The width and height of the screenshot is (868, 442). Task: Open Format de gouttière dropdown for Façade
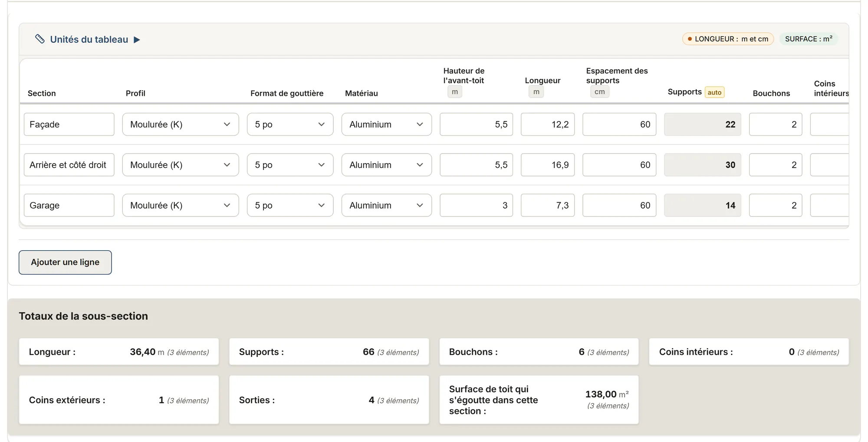(290, 124)
